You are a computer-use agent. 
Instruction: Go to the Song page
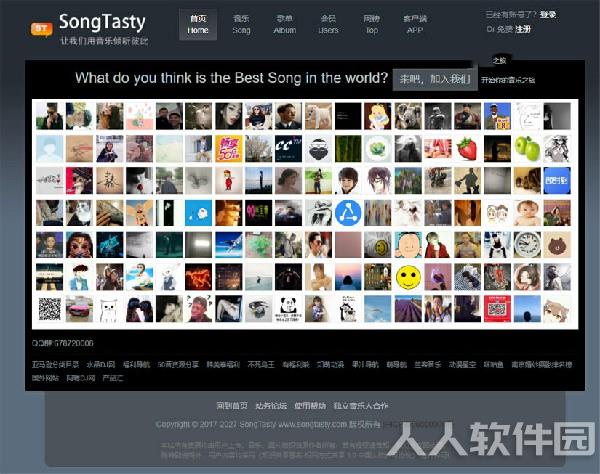[x=241, y=24]
